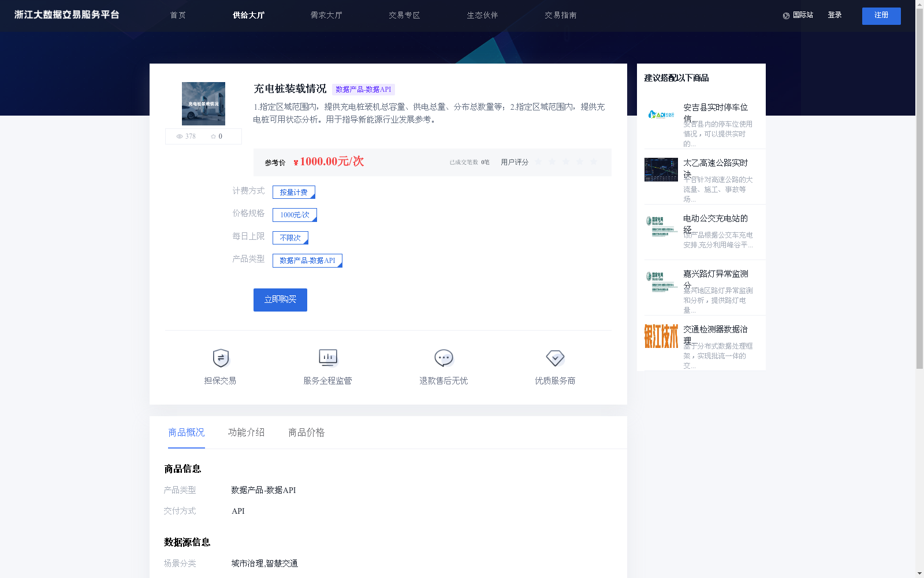This screenshot has width=924, height=578.
Task: Click the first user rating star
Action: 538,162
